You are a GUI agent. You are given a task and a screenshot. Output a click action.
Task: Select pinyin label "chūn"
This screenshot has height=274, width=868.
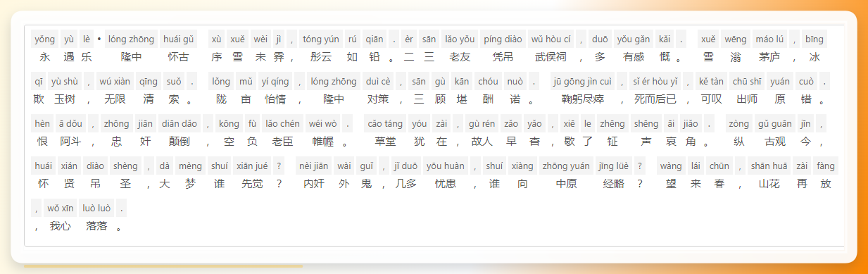coord(719,166)
